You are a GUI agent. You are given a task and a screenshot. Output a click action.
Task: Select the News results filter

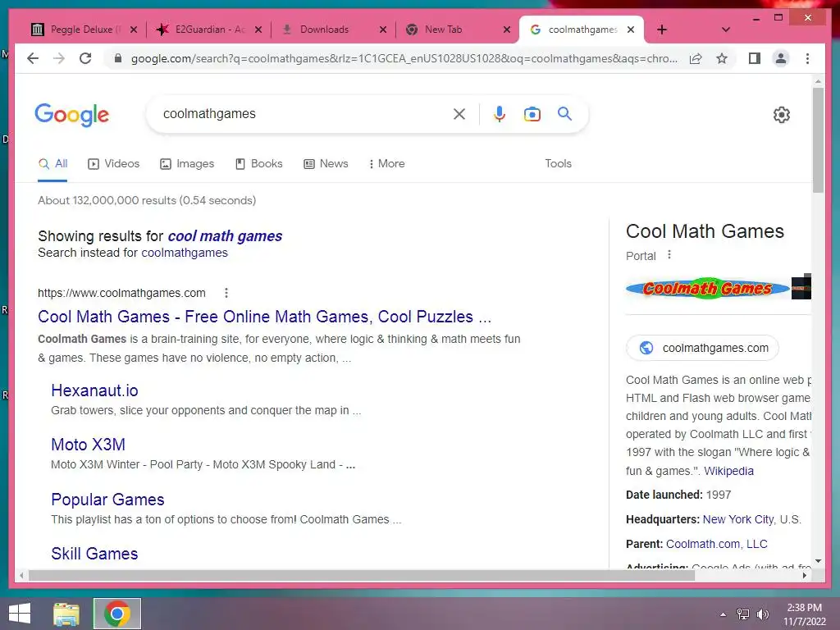coord(326,164)
